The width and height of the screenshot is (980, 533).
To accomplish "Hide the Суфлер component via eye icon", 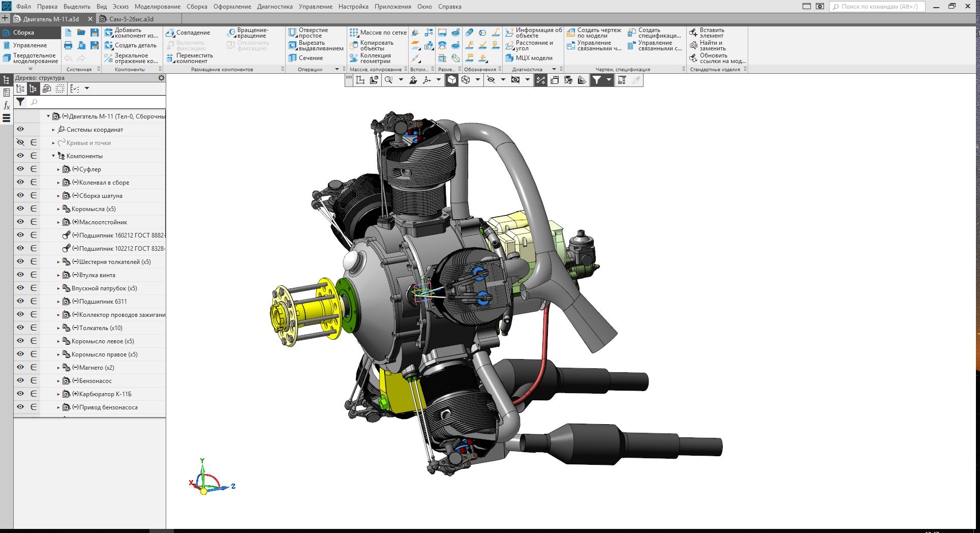I will point(20,169).
